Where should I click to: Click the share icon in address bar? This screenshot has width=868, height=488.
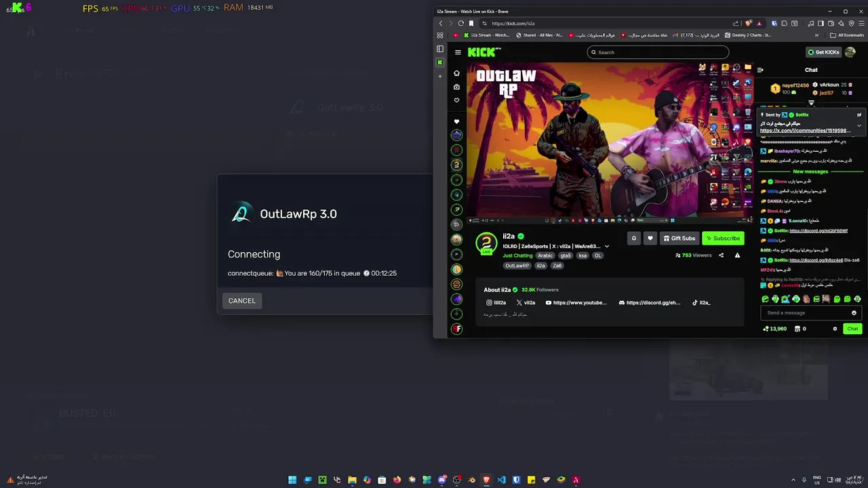[x=736, y=23]
